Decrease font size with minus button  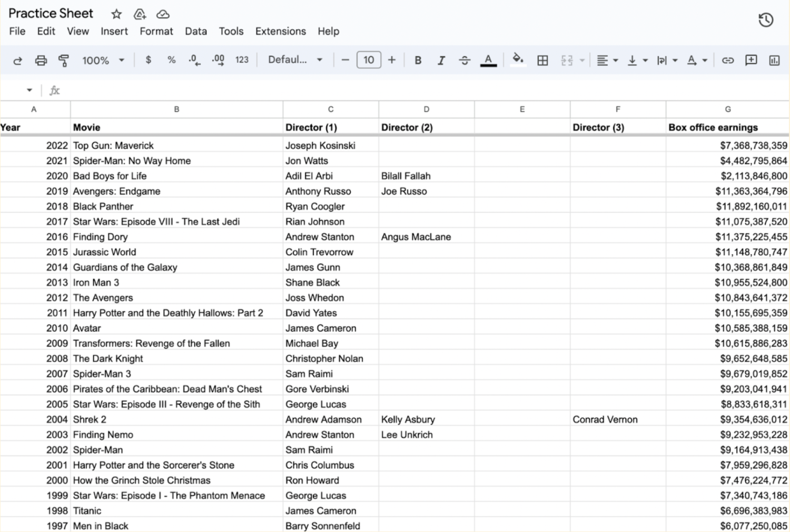pyautogui.click(x=345, y=60)
